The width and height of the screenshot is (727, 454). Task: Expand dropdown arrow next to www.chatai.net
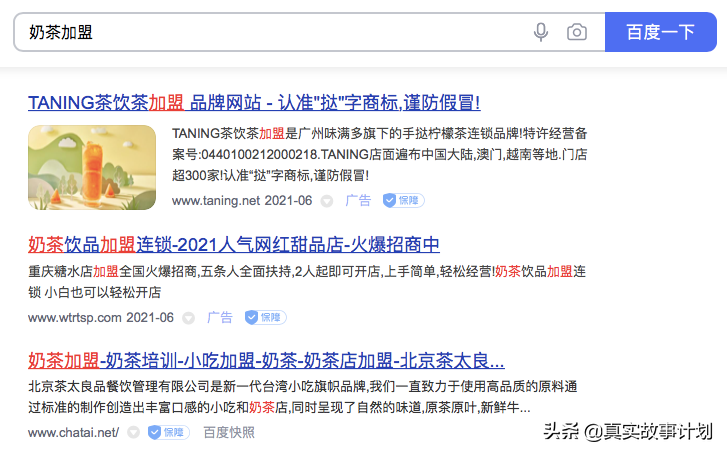134,433
